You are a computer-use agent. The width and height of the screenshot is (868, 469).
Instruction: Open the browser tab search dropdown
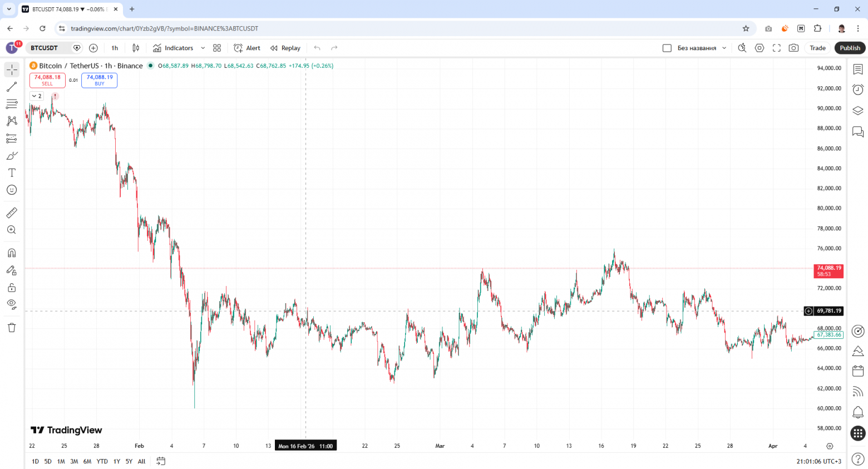coord(9,9)
